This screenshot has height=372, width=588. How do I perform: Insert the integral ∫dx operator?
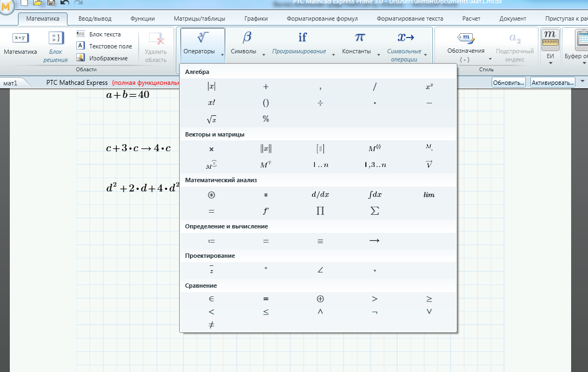[x=375, y=194]
